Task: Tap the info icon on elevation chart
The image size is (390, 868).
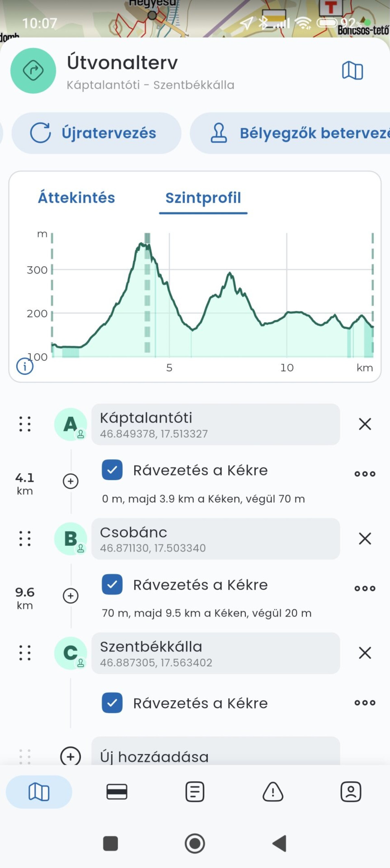Action: [x=25, y=366]
